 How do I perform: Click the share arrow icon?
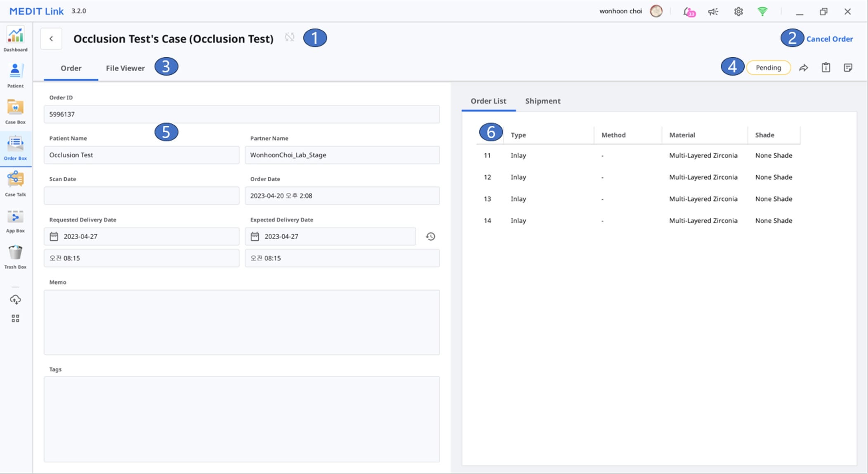[x=803, y=68]
